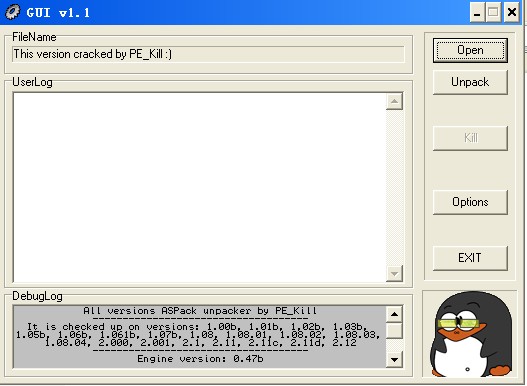Click the DebugLog scroll up arrow
Screen dimensions: 527x386
pos(394,314)
